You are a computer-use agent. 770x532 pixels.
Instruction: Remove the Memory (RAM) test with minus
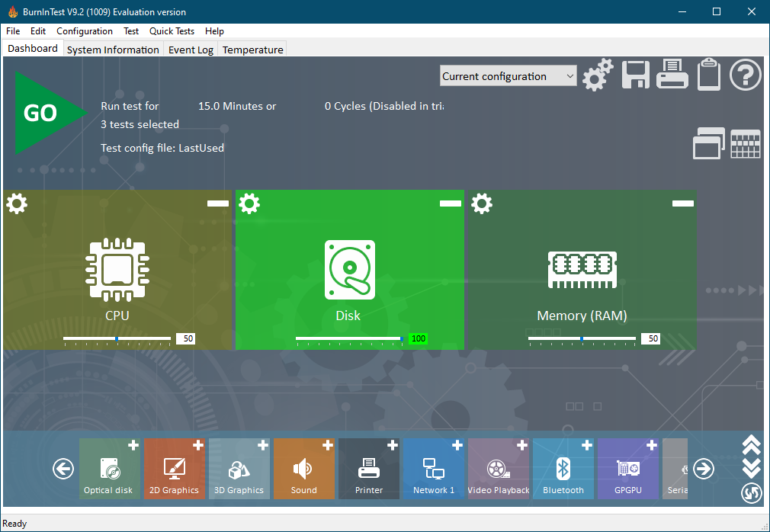682,204
